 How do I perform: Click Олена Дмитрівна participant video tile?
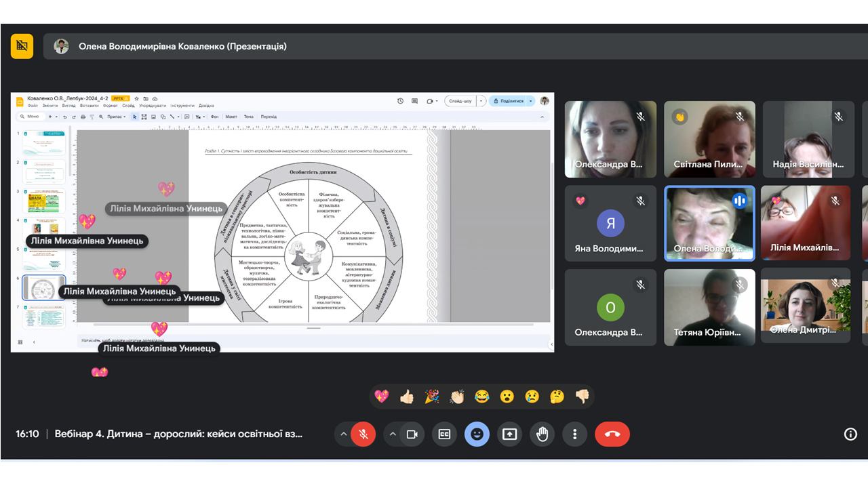click(805, 307)
